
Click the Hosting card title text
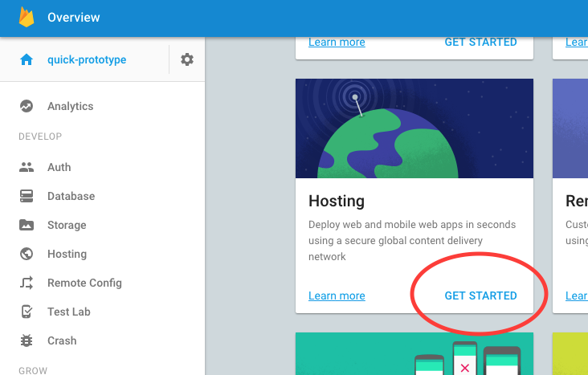pos(337,201)
